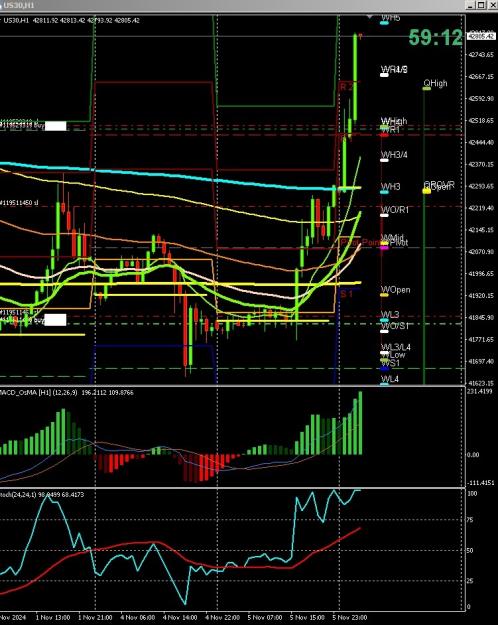Image resolution: width=498 pixels, height=625 pixels.
Task: Click the 4 Nov 14:00 time axis label
Action: pos(179,617)
